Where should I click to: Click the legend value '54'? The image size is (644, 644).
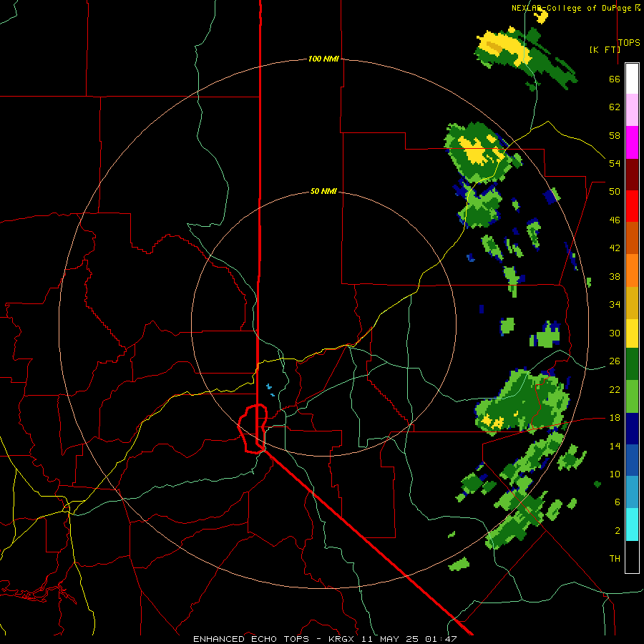[615, 163]
